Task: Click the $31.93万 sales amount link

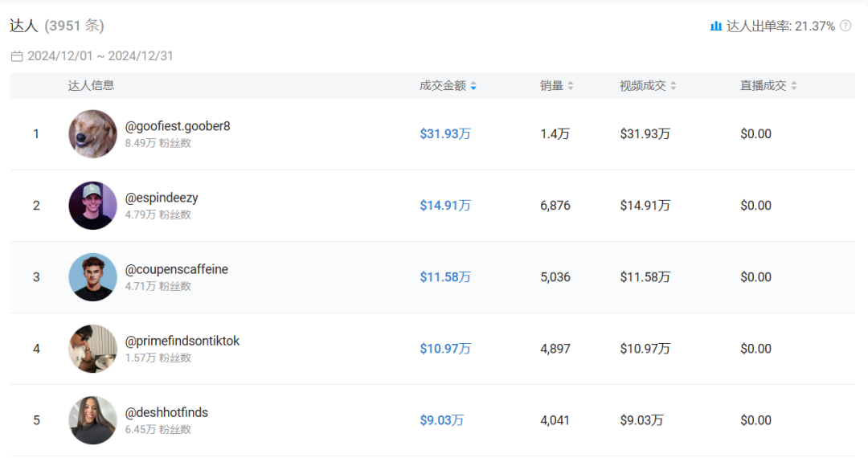Action: [445, 134]
